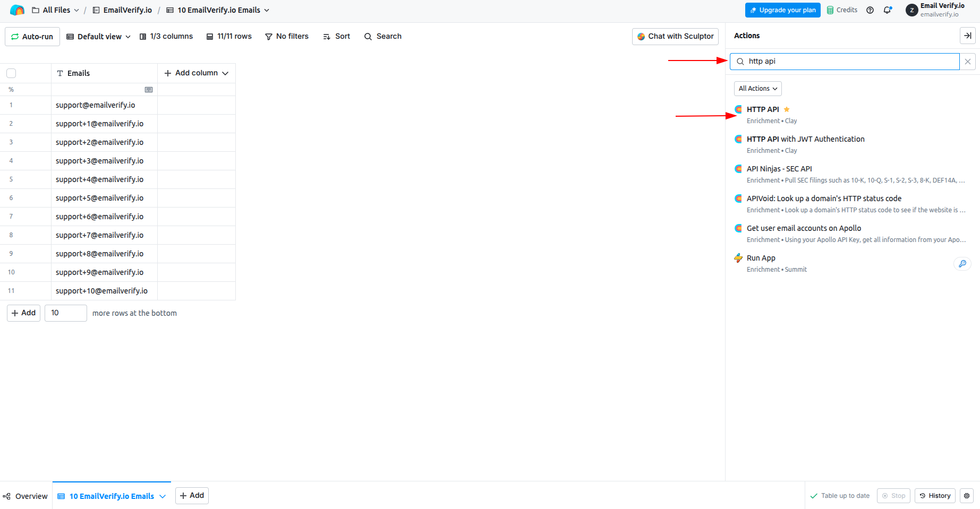Open the 11/11 rows selector

[229, 37]
